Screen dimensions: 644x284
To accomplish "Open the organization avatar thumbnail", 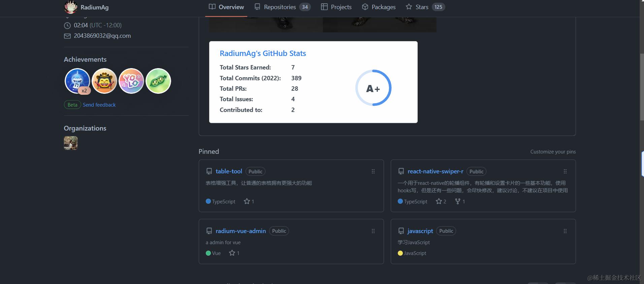I will pyautogui.click(x=71, y=143).
